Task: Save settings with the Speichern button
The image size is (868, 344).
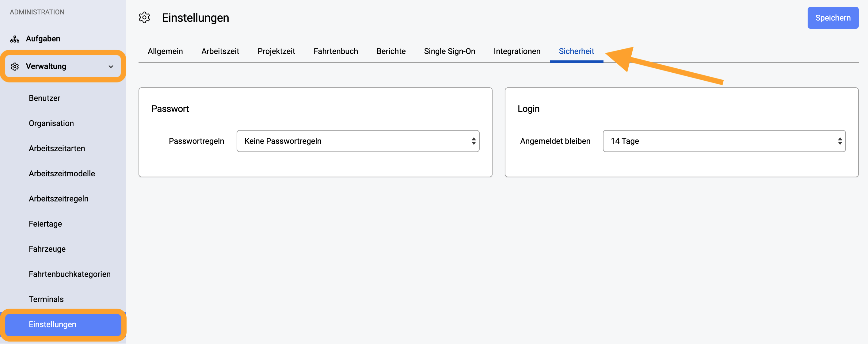Action: pyautogui.click(x=833, y=18)
